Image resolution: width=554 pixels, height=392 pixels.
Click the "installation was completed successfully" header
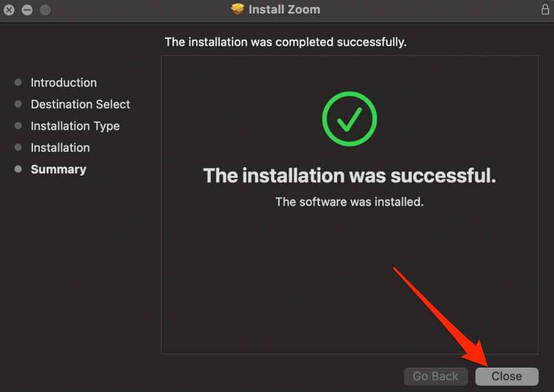pyautogui.click(x=285, y=42)
